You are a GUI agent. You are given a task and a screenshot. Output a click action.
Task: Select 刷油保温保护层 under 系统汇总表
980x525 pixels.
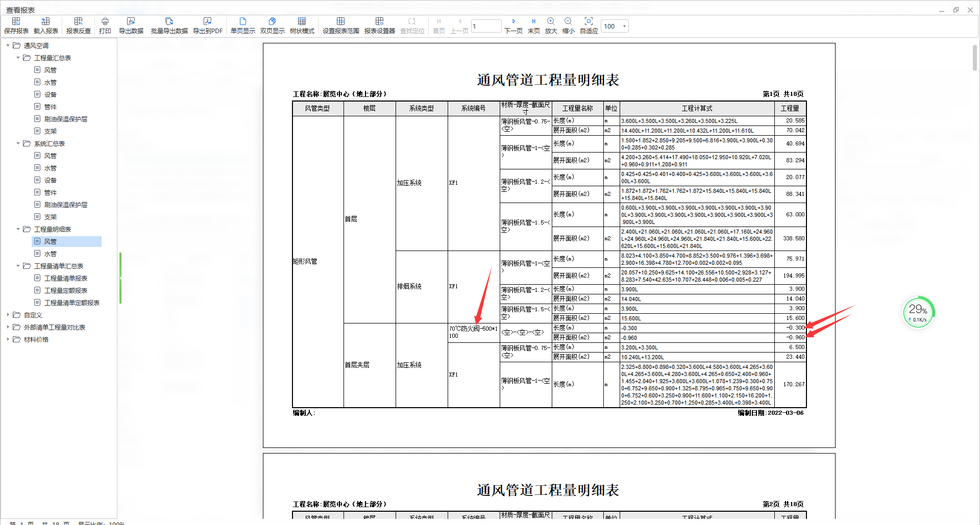65,205
